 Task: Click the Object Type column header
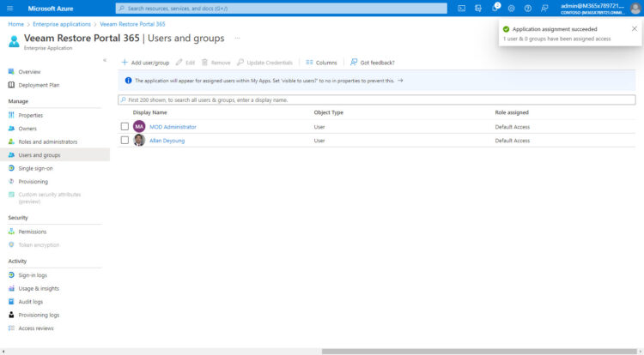pos(329,112)
